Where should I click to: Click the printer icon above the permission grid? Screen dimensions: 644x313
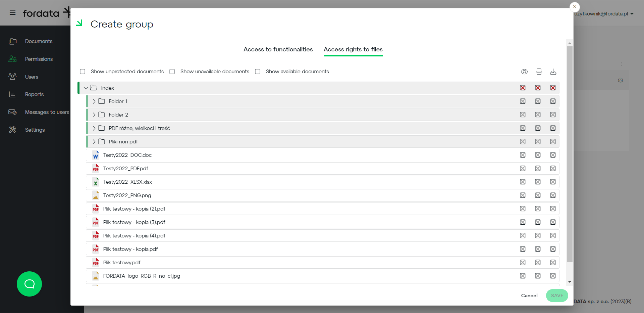click(x=539, y=72)
